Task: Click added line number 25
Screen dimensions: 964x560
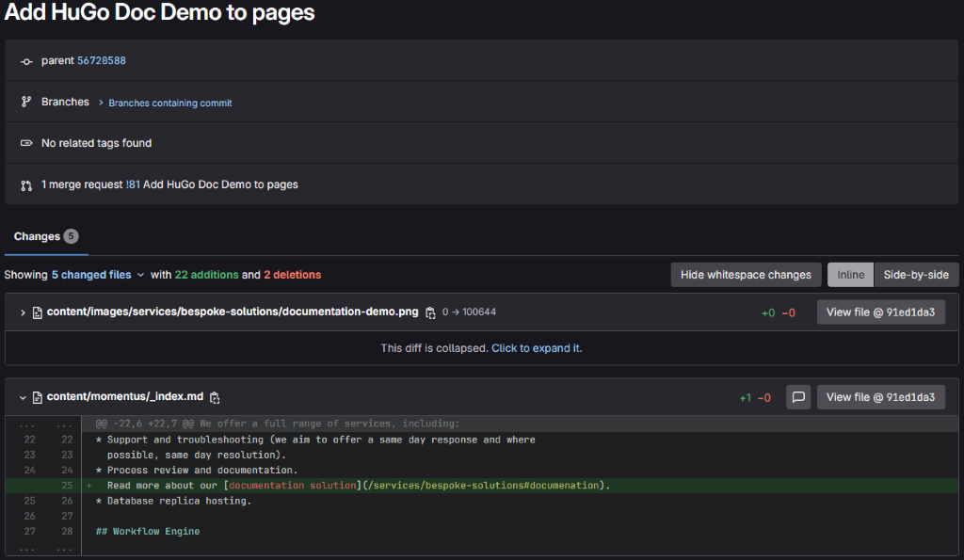Action: pyautogui.click(x=67, y=486)
